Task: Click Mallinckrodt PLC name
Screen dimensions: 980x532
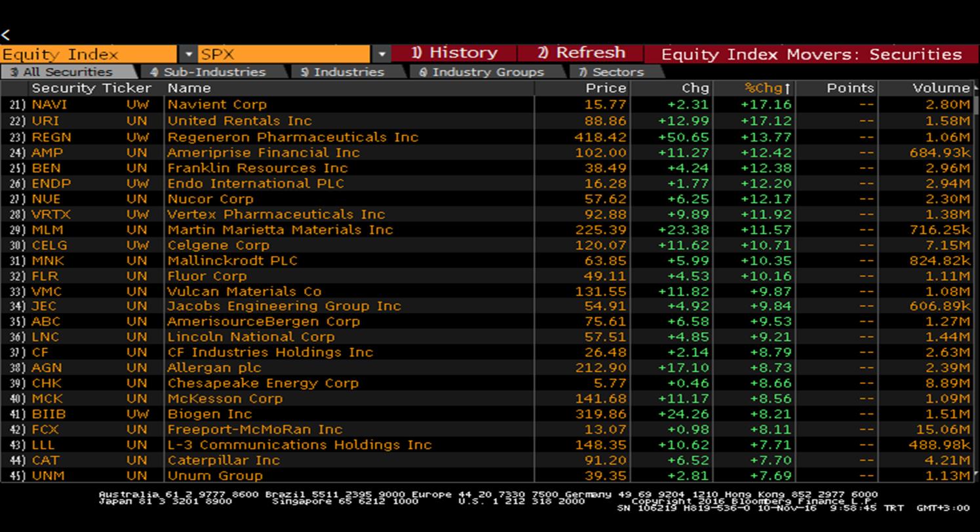Action: (232, 261)
